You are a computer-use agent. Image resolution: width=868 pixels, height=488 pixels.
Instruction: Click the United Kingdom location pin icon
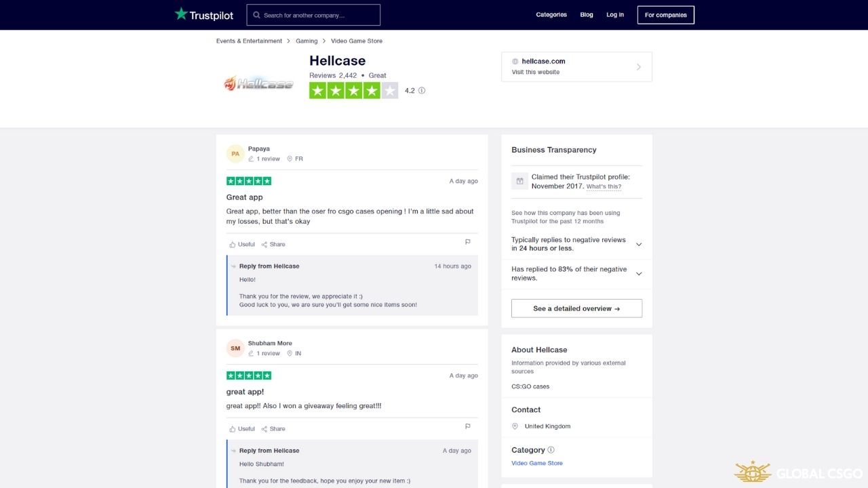tap(516, 426)
